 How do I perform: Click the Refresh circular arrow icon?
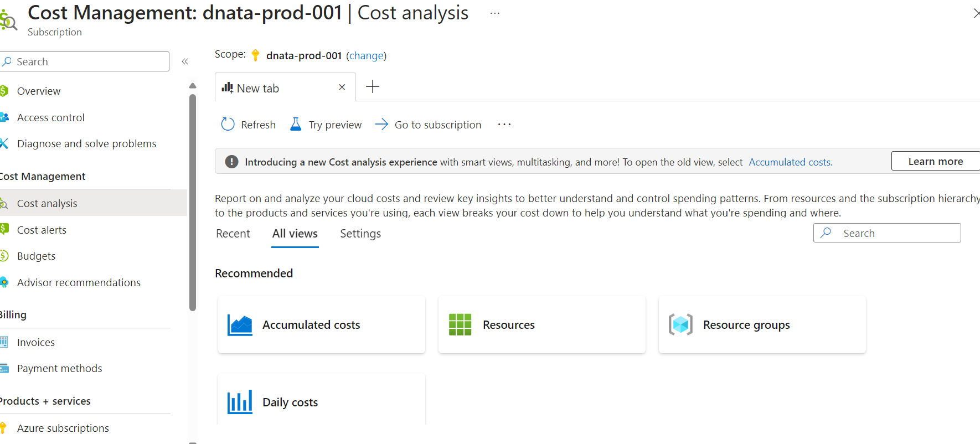[228, 124]
